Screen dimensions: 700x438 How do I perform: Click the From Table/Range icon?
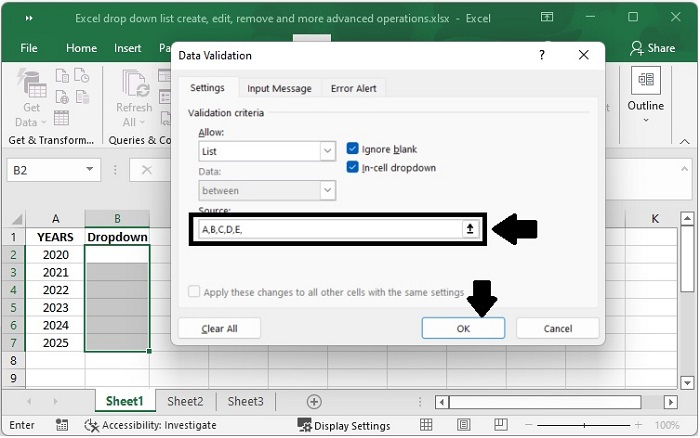[61, 118]
